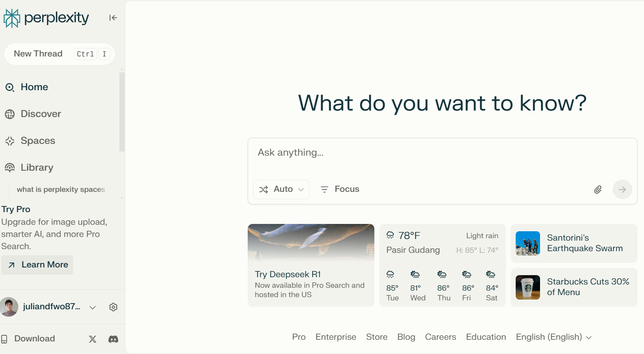The height and width of the screenshot is (354, 644).
Task: Open the Store link
Action: (377, 337)
